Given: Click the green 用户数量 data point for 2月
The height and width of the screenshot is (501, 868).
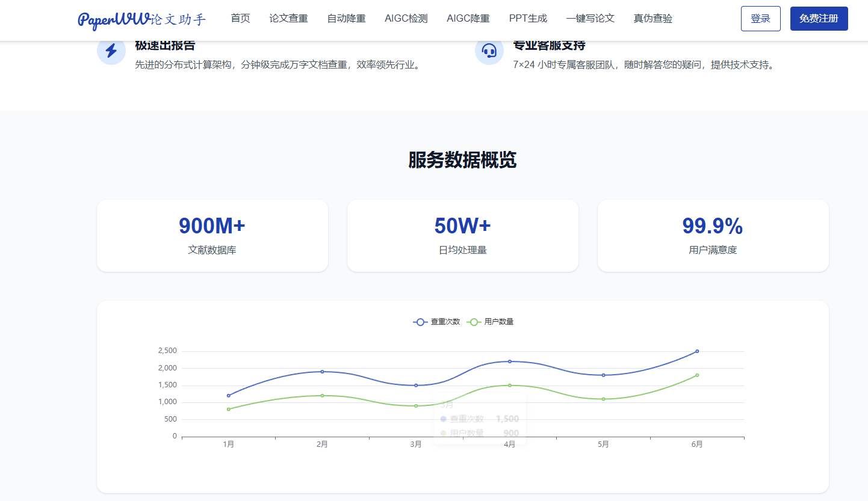Looking at the screenshot, I should tap(322, 395).
